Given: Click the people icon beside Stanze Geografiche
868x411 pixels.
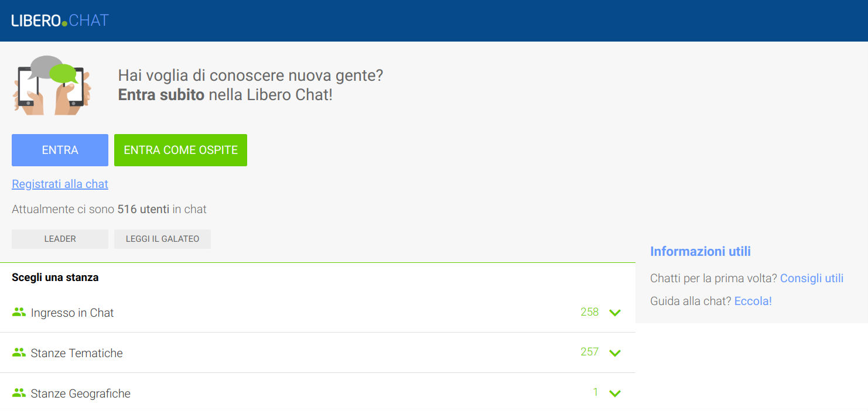Looking at the screenshot, I should point(19,393).
